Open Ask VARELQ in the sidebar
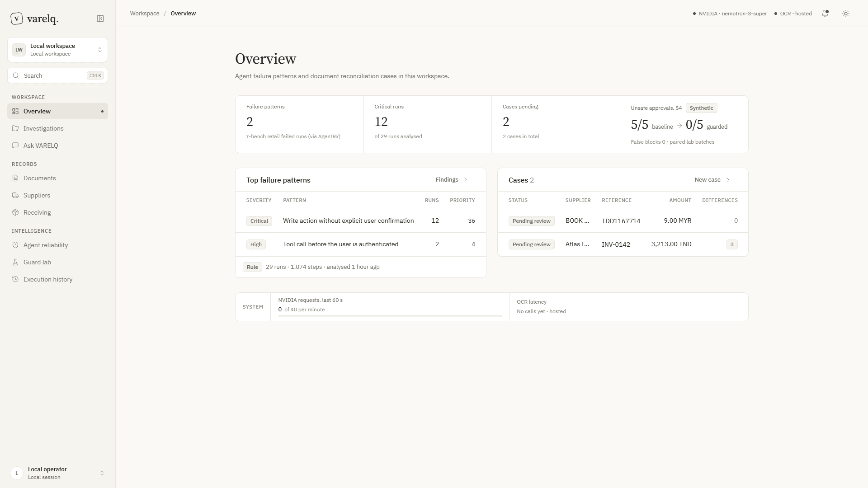 57,145
